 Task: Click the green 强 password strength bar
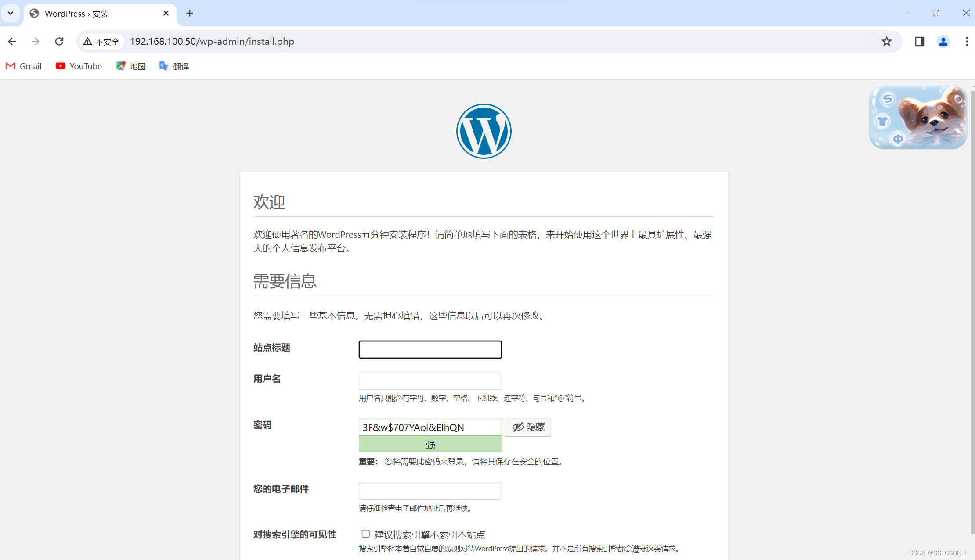[430, 444]
